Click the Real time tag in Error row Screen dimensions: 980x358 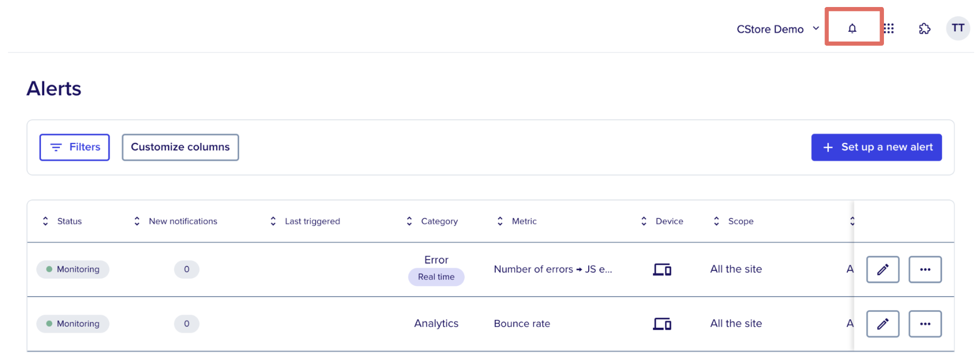pyautogui.click(x=436, y=277)
